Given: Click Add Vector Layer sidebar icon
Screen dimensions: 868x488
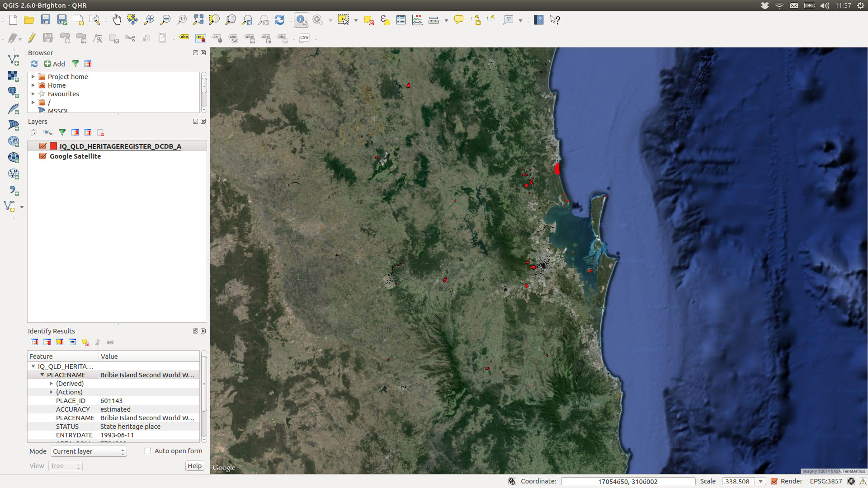Looking at the screenshot, I should pos(14,60).
